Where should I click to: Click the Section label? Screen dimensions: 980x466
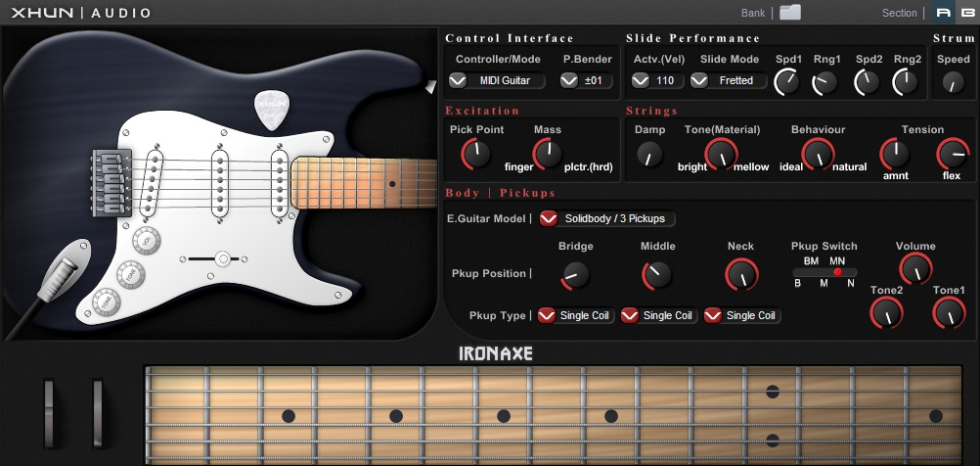[x=900, y=13]
